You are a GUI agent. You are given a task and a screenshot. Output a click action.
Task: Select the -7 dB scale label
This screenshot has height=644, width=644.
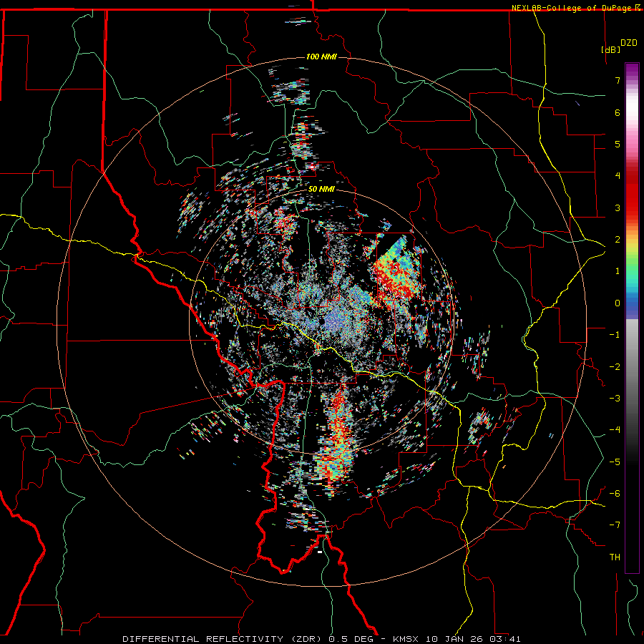pos(615,525)
